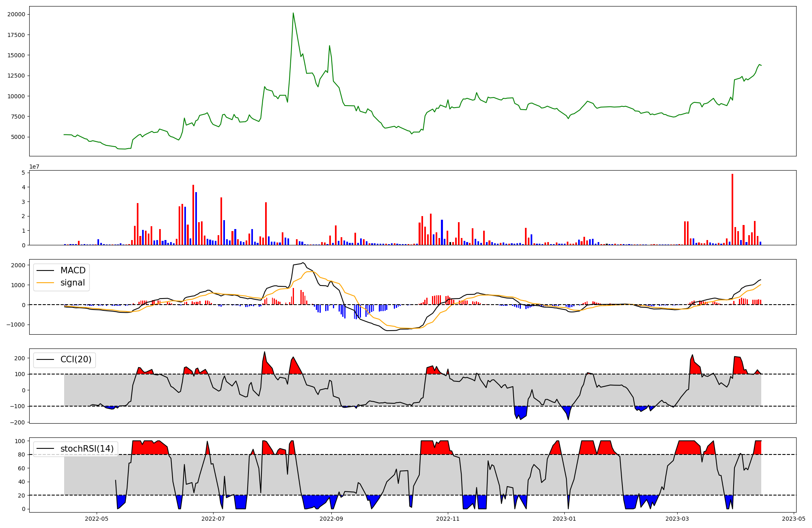This screenshot has width=812, height=528.
Task: Click the lowest MACD trough near -1300
Action: click(x=389, y=331)
